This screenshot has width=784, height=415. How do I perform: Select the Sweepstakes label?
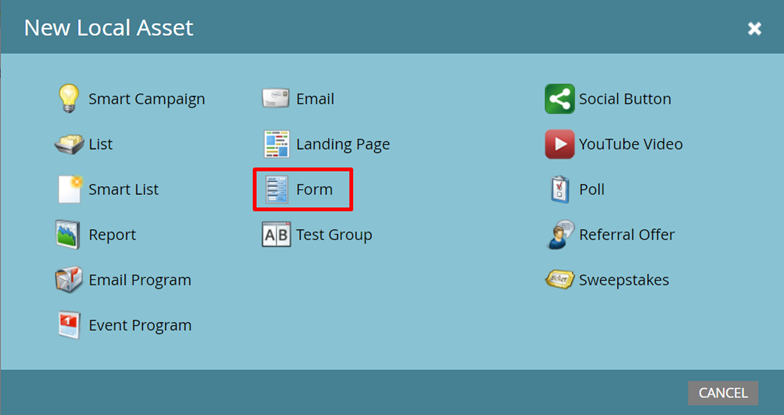tap(624, 280)
